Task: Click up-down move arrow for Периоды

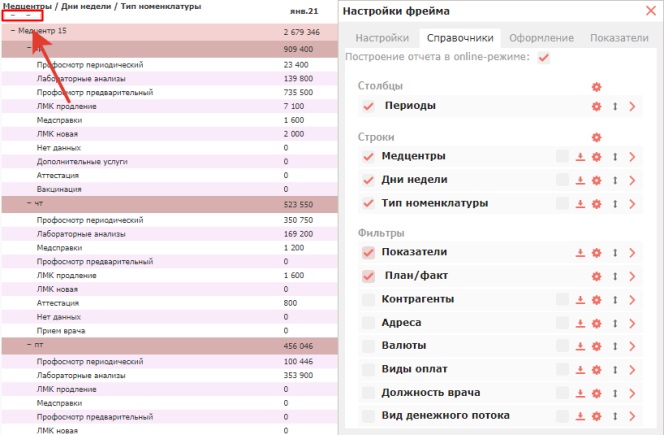Action: [615, 106]
